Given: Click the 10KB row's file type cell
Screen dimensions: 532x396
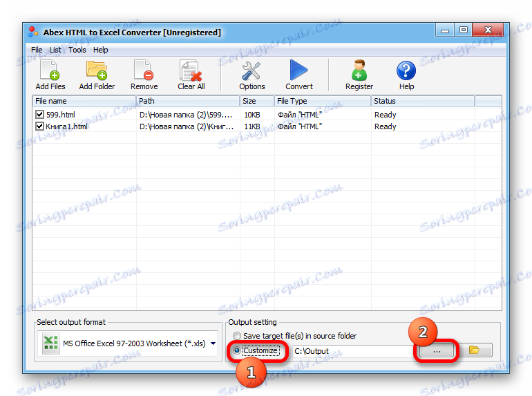Looking at the screenshot, I should [x=300, y=115].
